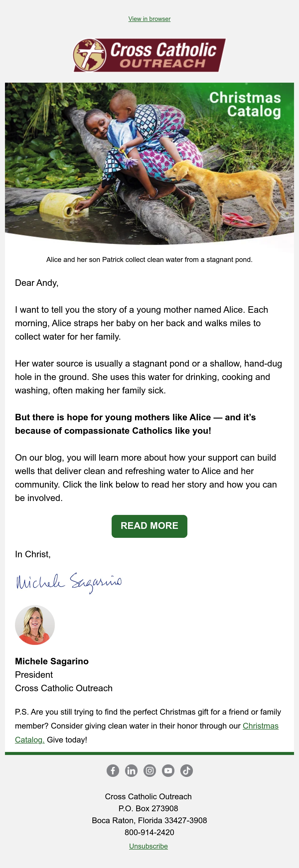
Task: Click Michele Sagarino's portrait photo
Action: (x=35, y=625)
